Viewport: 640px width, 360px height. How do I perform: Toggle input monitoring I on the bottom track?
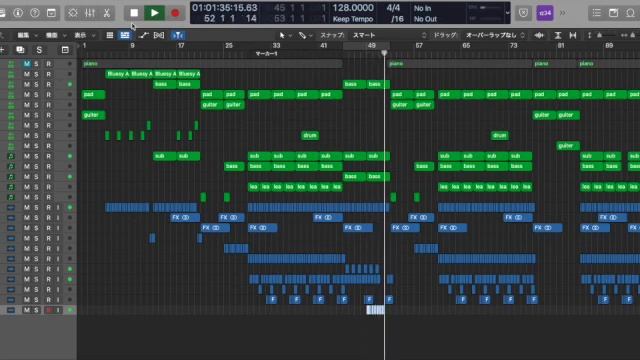click(58, 310)
